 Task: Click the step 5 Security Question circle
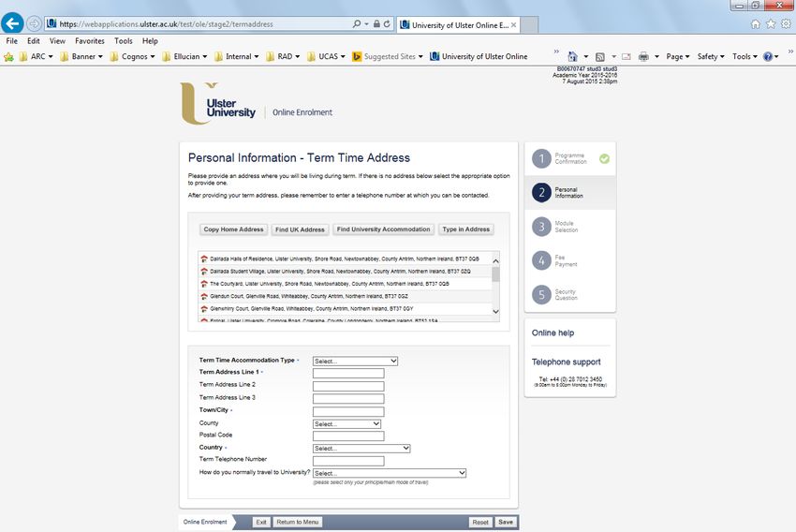tap(541, 294)
